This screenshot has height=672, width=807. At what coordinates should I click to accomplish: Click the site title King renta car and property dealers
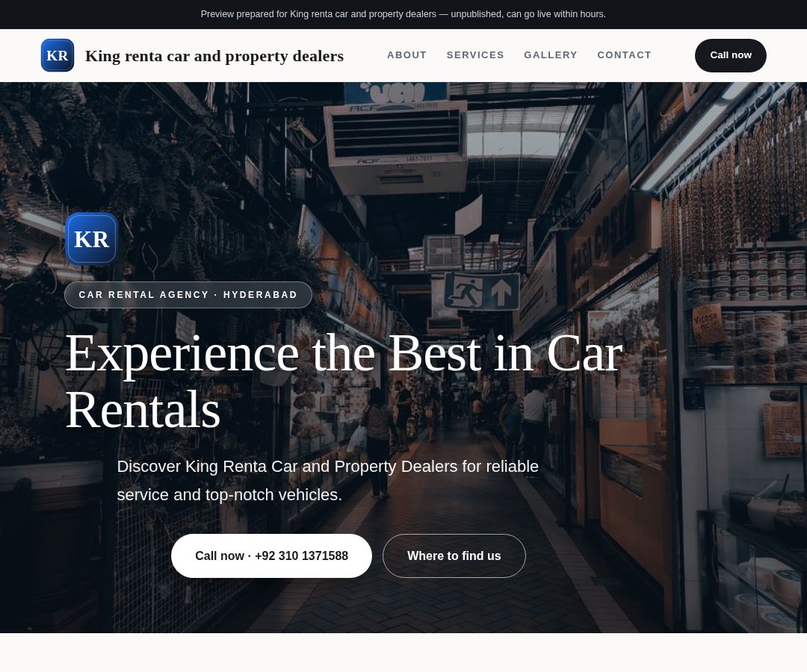[x=214, y=55]
